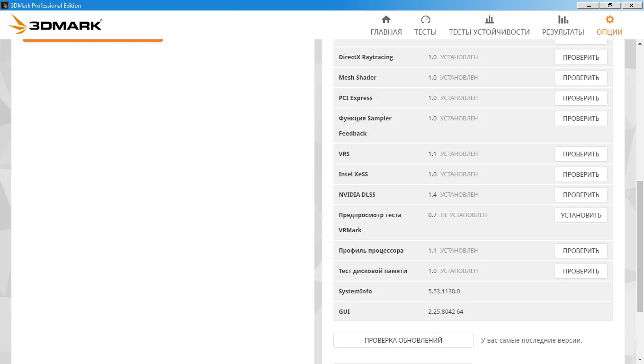Image resolution: width=644 pixels, height=364 pixels.
Task: Click the VRMark preview version 0.7
Action: pyautogui.click(x=432, y=215)
